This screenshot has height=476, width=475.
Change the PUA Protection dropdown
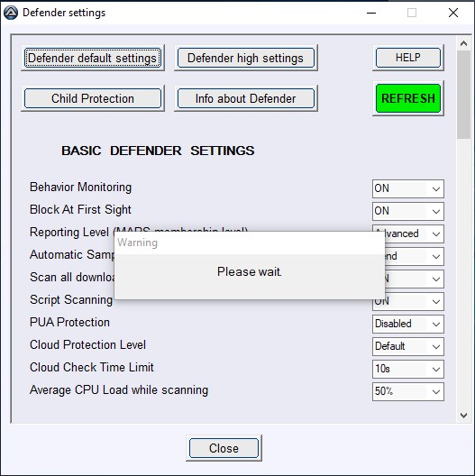pyautogui.click(x=408, y=324)
